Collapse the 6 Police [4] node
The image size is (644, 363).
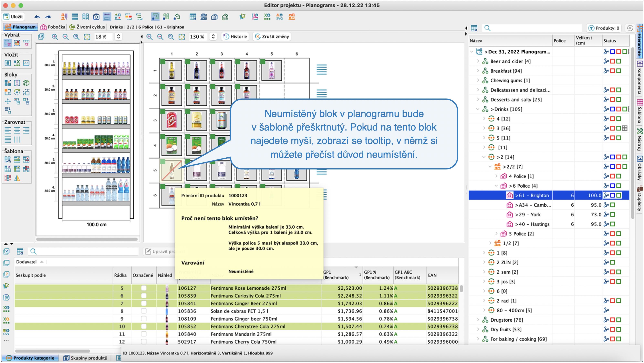tap(496, 186)
